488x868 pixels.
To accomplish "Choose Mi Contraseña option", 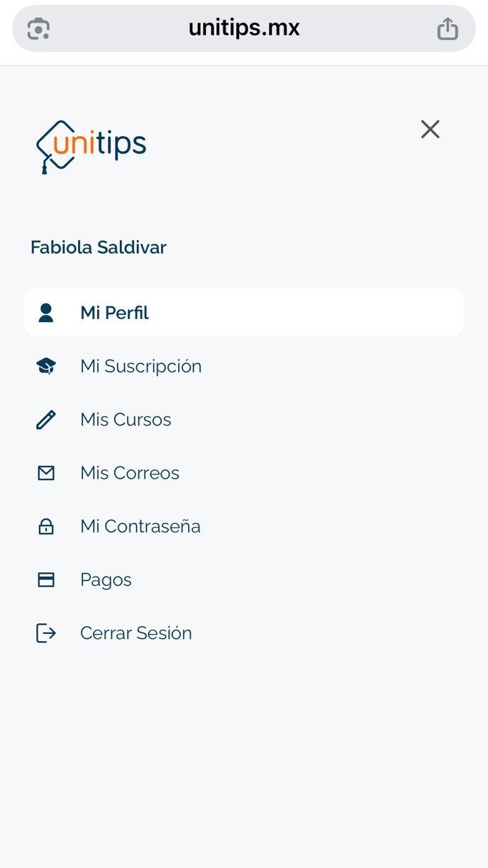I will (140, 526).
